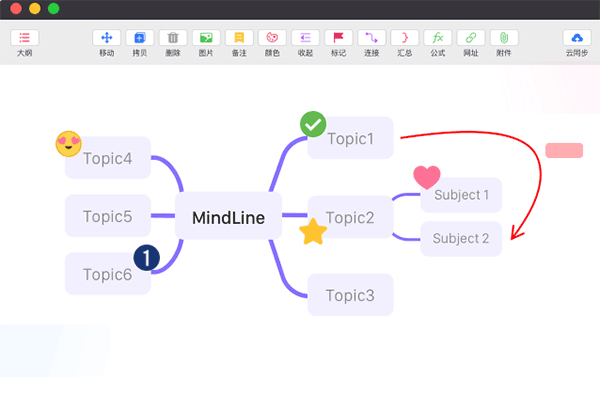
Task: Click the number 1 badge on Topic6
Action: 147,258
